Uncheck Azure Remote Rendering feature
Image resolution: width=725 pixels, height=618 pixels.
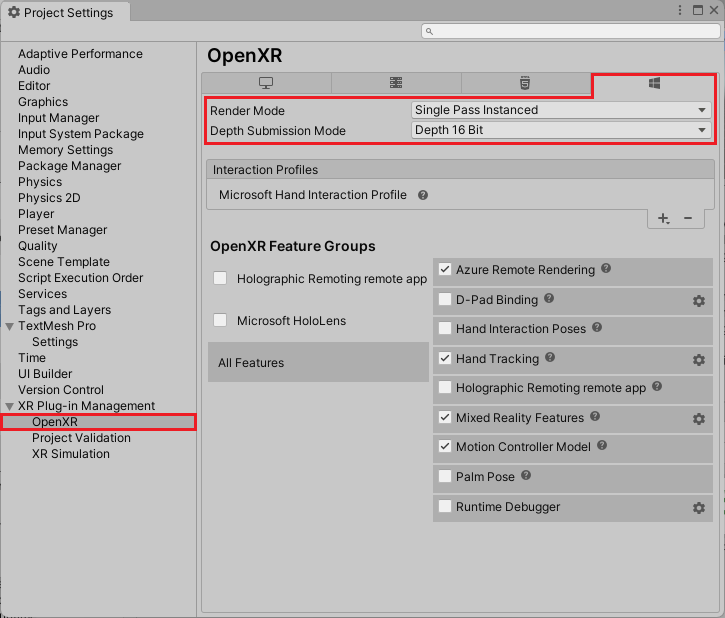point(445,269)
